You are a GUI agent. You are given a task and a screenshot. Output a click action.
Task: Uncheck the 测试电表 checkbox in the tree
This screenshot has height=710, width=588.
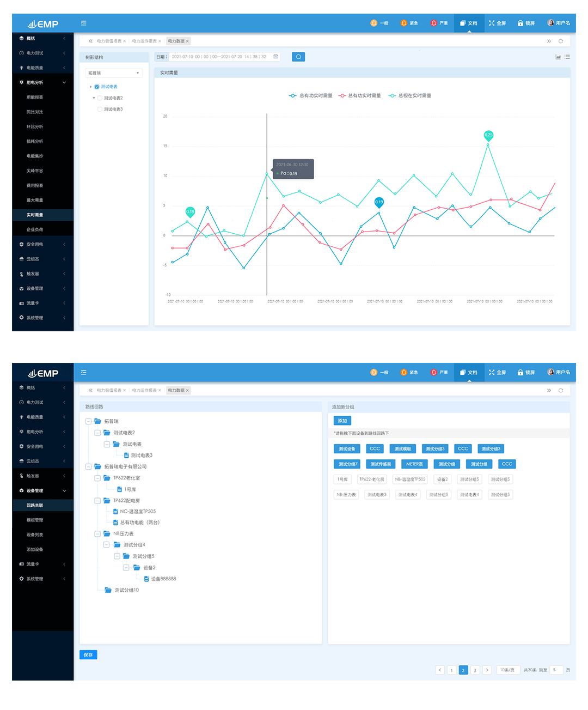pyautogui.click(x=97, y=87)
